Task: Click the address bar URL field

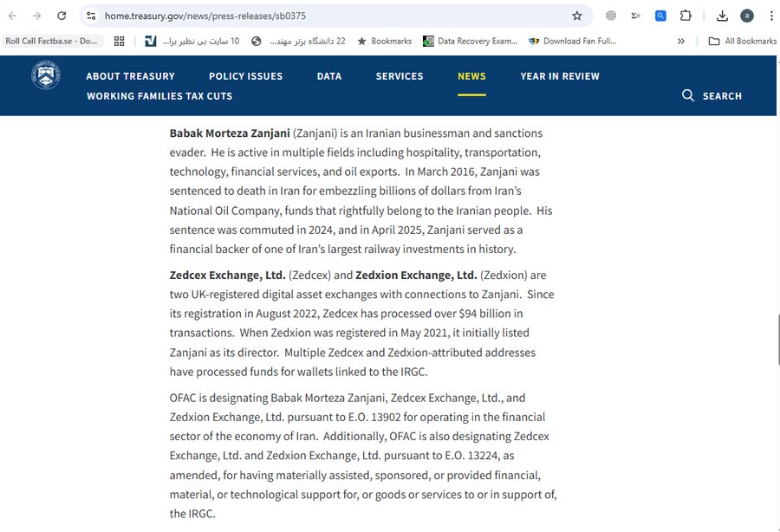Action: [329, 16]
